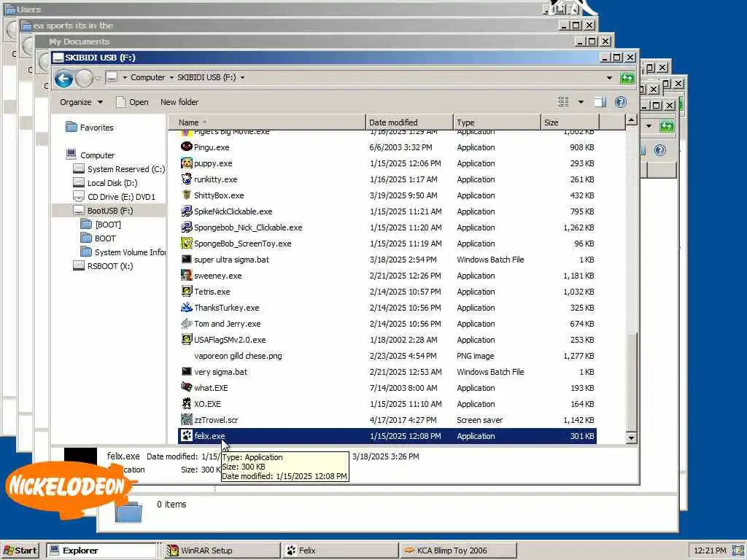This screenshot has height=560, width=747.
Task: Switch to KCA Blimp Toy 2006 taskbar button
Action: [458, 551]
